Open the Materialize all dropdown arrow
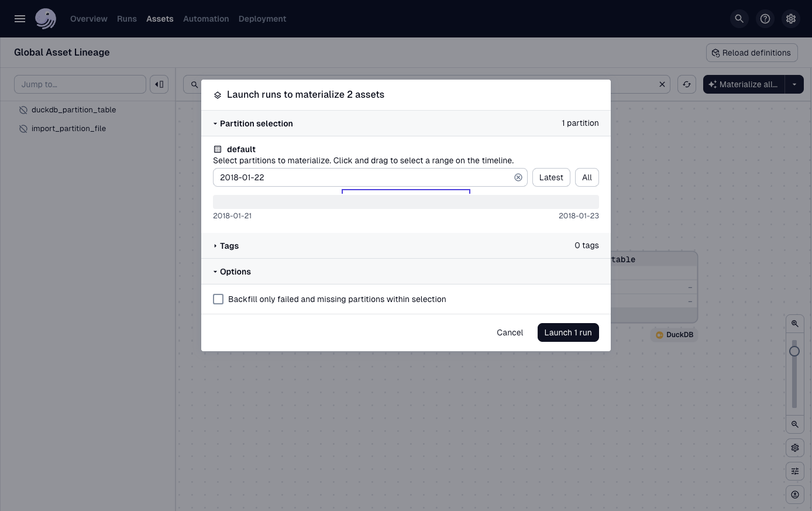The image size is (812, 511). coord(794,84)
